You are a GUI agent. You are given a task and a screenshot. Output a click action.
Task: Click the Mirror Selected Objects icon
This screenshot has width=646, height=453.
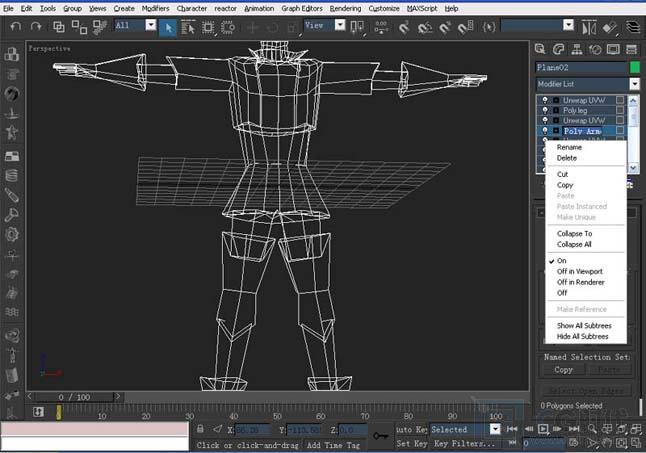pyautogui.click(x=589, y=28)
